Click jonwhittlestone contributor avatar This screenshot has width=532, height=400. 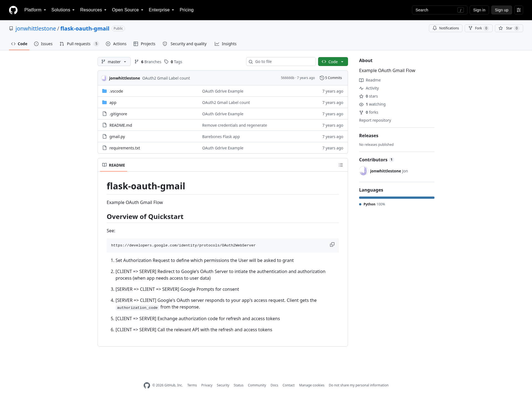tap(364, 171)
